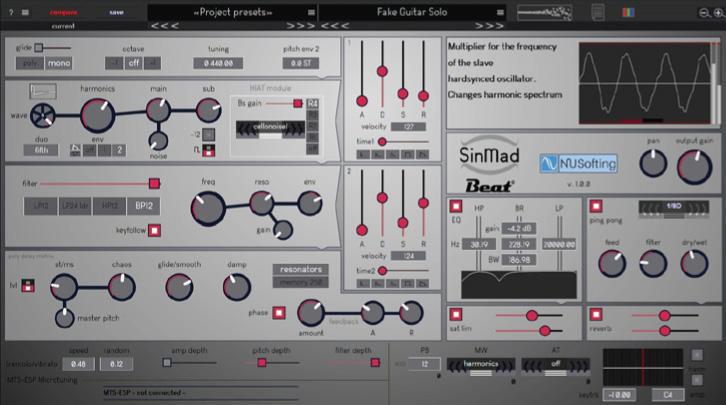
Task: Click the output gain knob
Action: [695, 167]
